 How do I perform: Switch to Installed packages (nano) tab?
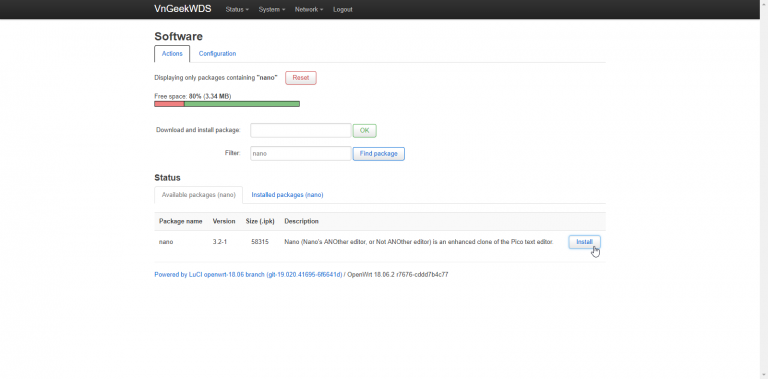[x=288, y=195]
